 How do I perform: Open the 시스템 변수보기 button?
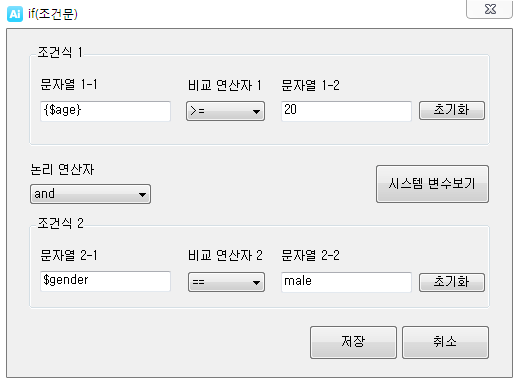click(x=432, y=184)
